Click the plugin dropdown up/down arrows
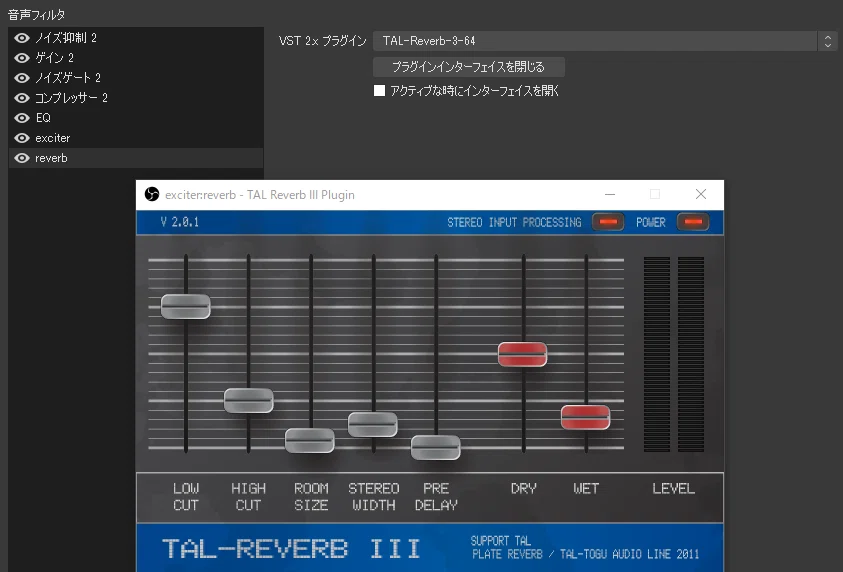The image size is (843, 572). coord(827,41)
